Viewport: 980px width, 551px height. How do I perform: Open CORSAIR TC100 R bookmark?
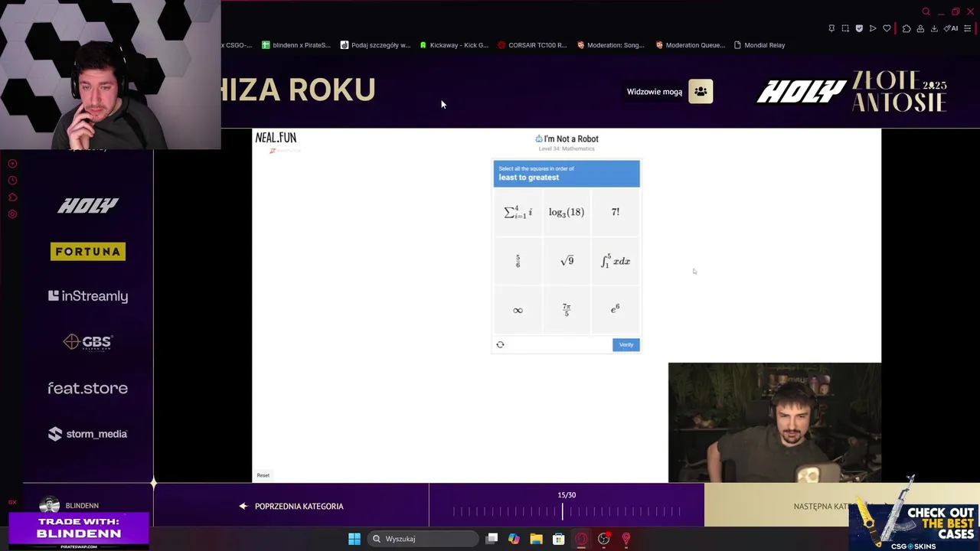click(x=532, y=45)
